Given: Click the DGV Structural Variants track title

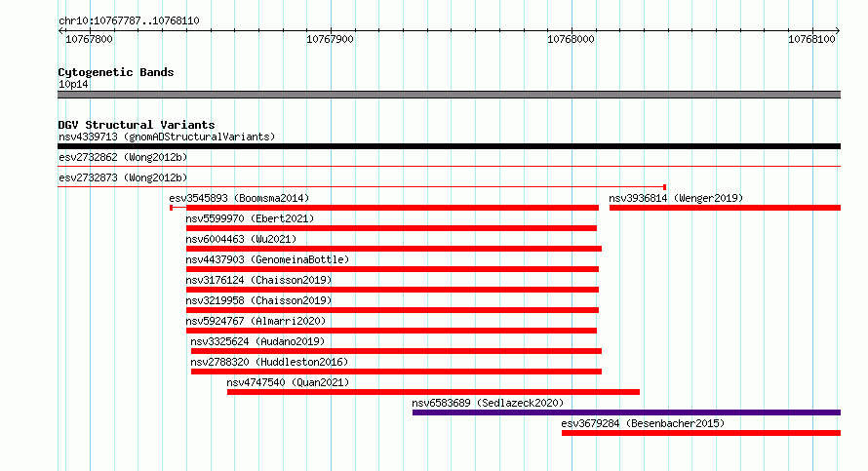Looking at the screenshot, I should [137, 125].
